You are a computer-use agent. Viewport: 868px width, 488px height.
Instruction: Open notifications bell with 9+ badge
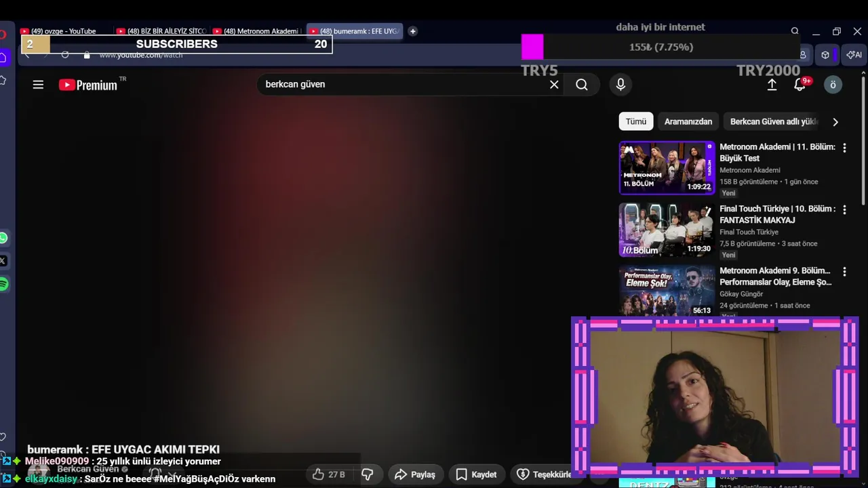(x=800, y=85)
